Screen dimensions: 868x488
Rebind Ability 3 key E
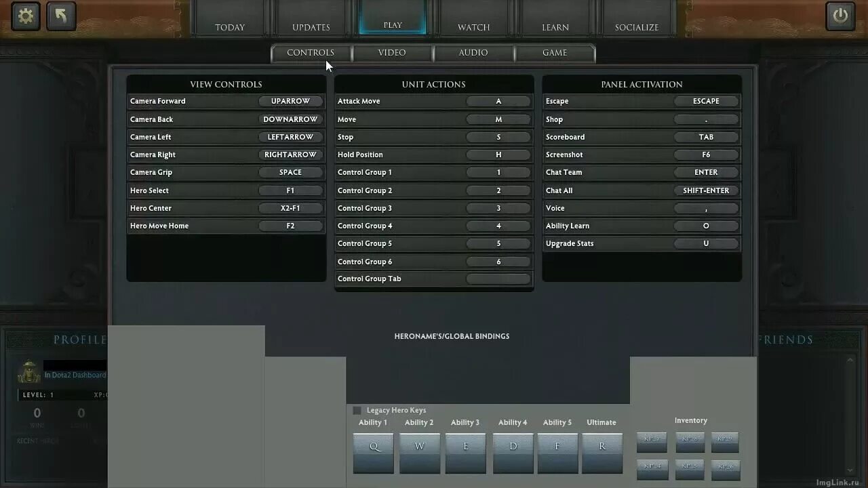pos(466,452)
